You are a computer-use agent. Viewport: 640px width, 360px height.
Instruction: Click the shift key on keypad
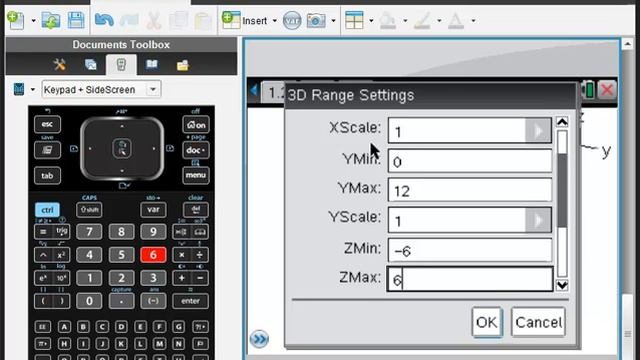[89, 210]
